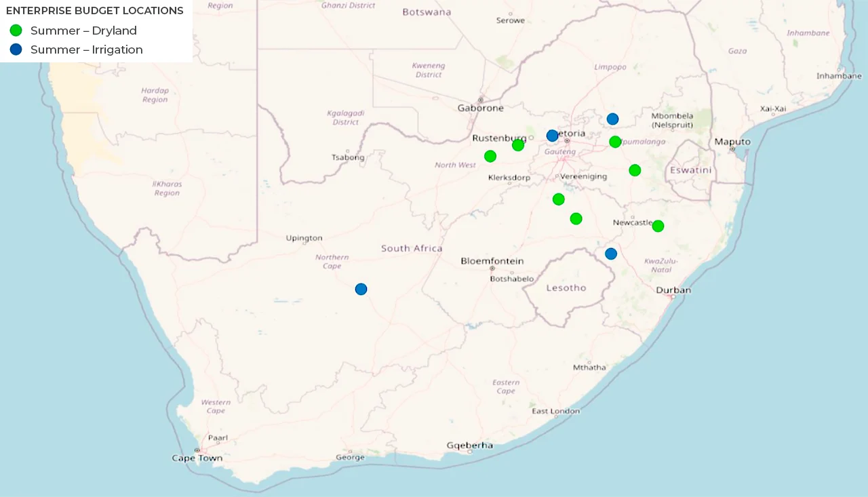The width and height of the screenshot is (868, 497).
Task: Select the green marker west of Eswatini
Action: coord(635,170)
